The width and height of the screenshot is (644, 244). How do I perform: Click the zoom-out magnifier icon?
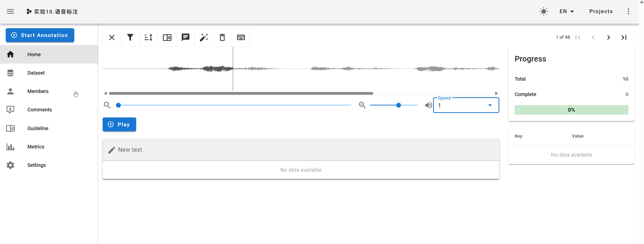(107, 105)
